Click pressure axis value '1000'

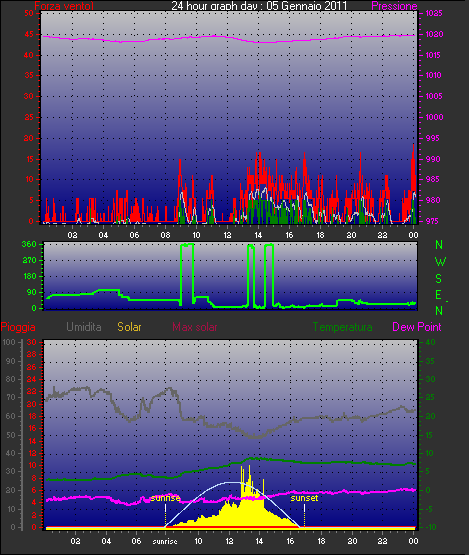click(434, 117)
